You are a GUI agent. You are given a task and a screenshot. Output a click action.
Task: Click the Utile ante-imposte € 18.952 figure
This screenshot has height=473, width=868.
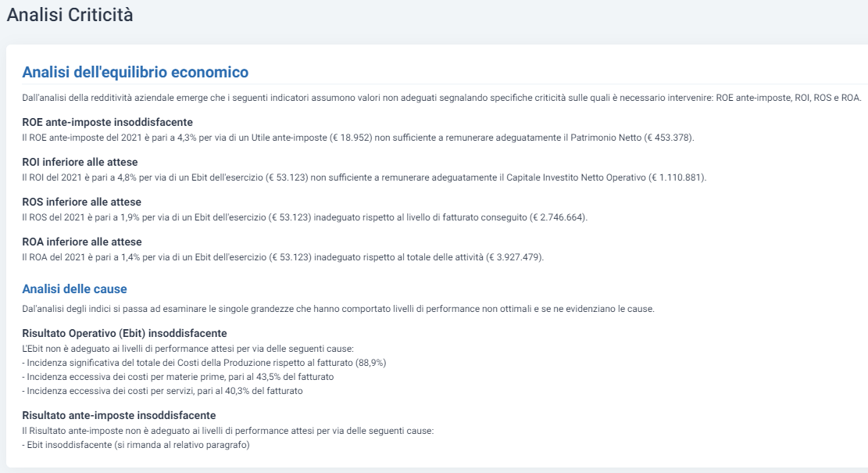351,138
